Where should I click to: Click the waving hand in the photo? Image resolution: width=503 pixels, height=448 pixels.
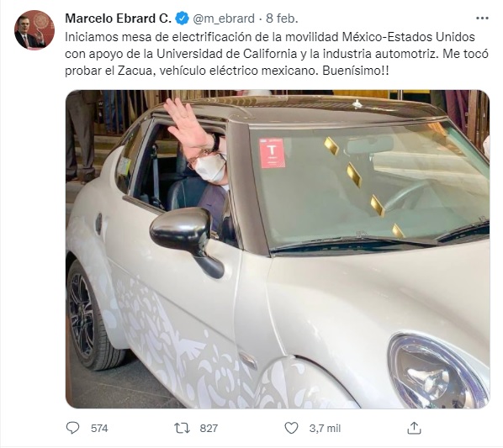coord(188,127)
